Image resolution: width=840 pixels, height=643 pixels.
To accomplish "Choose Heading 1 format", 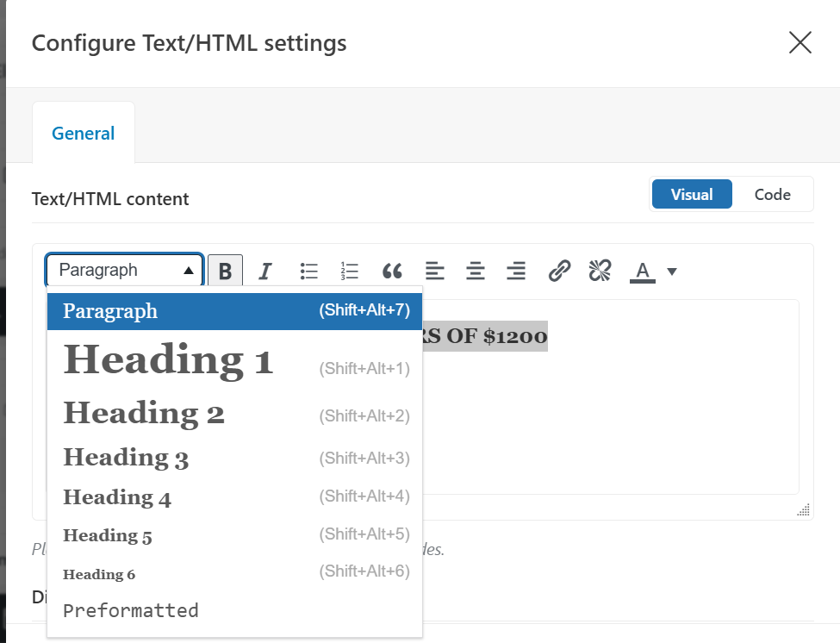I will pyautogui.click(x=234, y=360).
